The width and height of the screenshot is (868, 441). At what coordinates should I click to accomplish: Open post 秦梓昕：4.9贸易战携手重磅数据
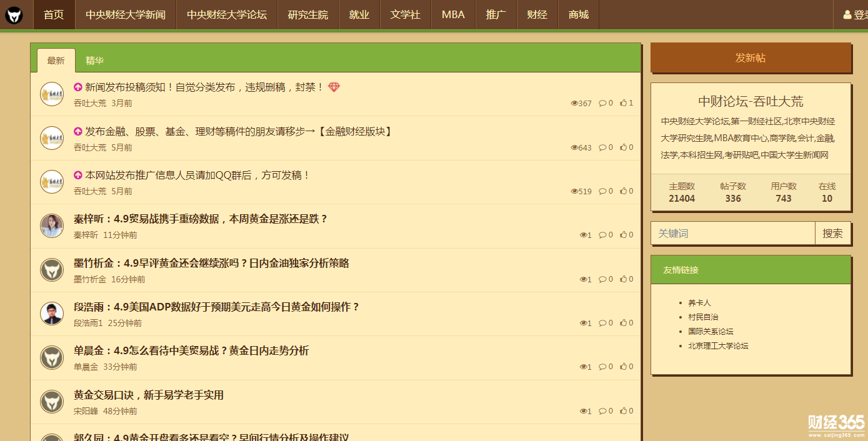pos(201,219)
